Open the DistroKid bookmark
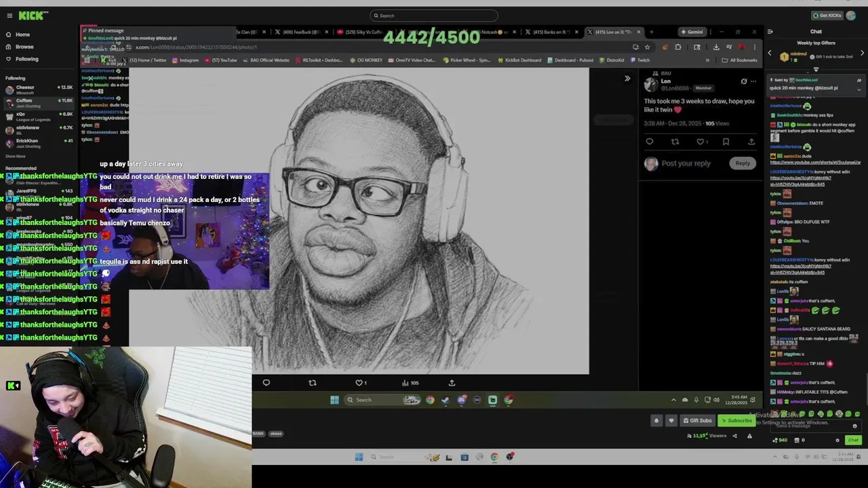 click(612, 60)
